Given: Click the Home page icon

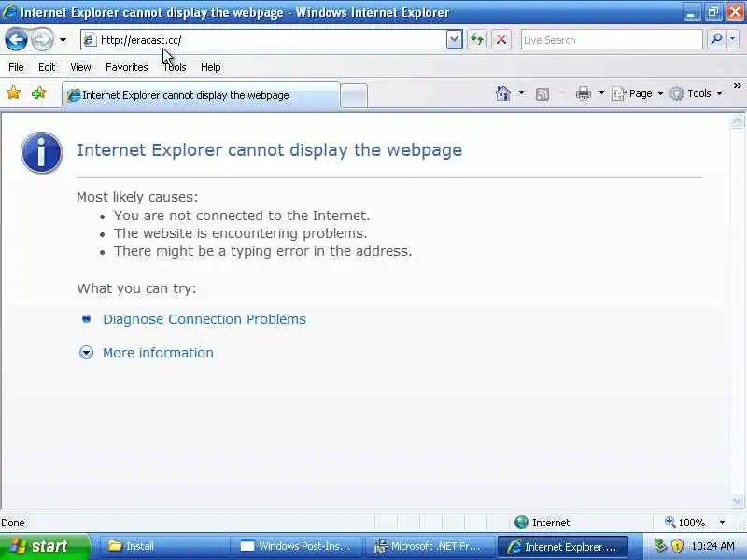Looking at the screenshot, I should [503, 93].
